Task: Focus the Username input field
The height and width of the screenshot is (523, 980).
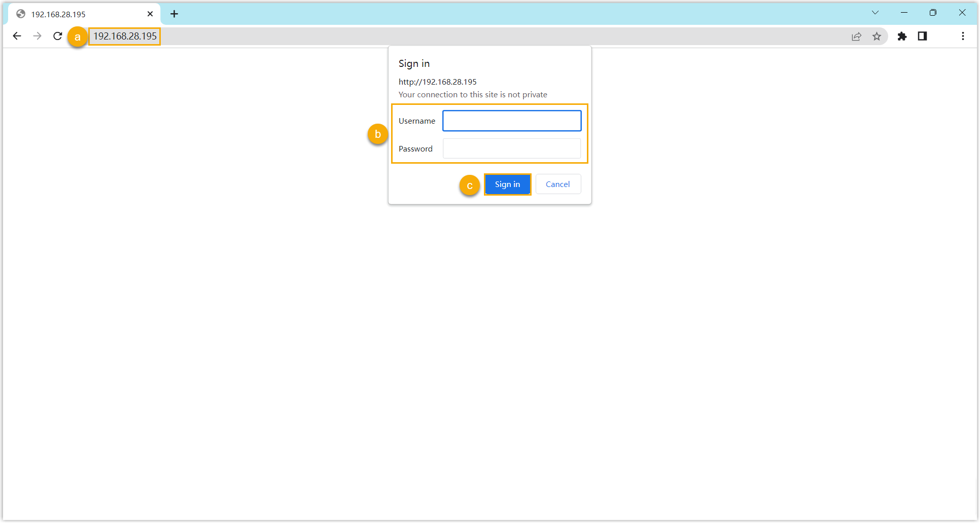Action: pyautogui.click(x=511, y=121)
